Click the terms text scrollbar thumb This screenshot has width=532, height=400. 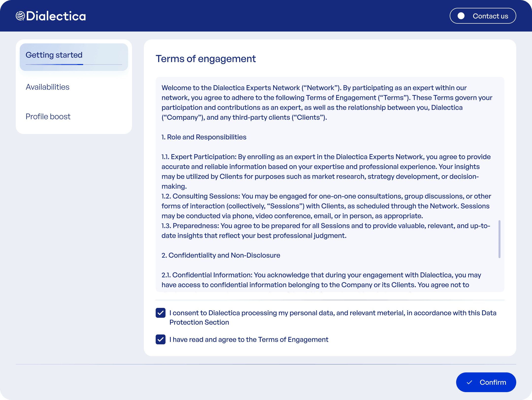(499, 239)
